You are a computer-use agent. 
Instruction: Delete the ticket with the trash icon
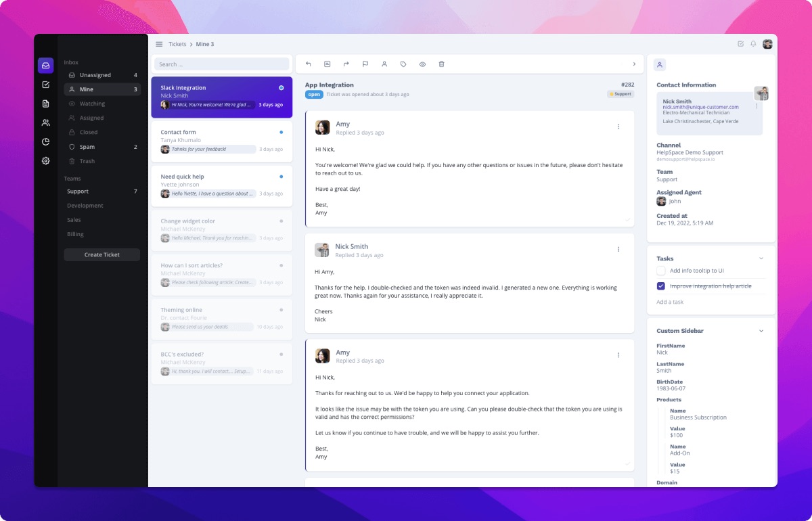pyautogui.click(x=441, y=64)
